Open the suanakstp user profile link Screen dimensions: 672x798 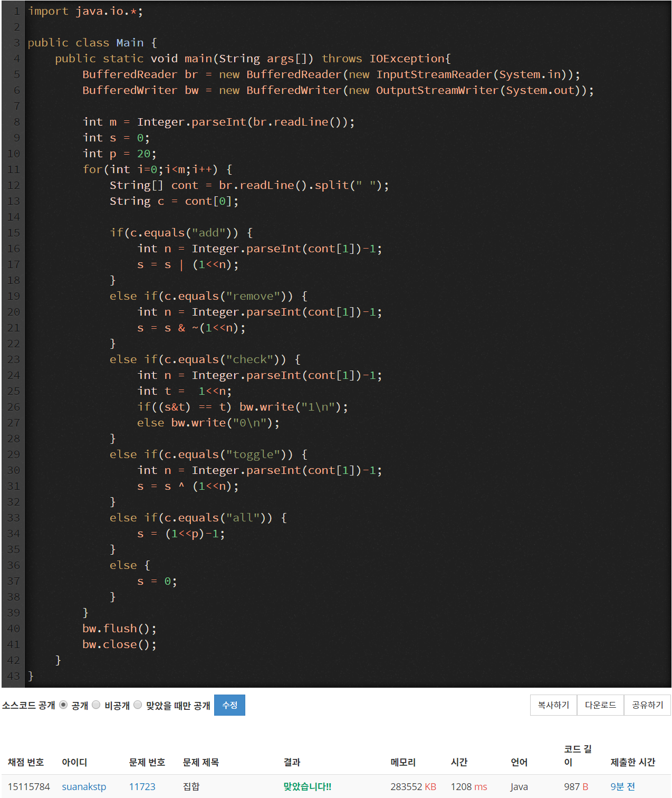84,786
